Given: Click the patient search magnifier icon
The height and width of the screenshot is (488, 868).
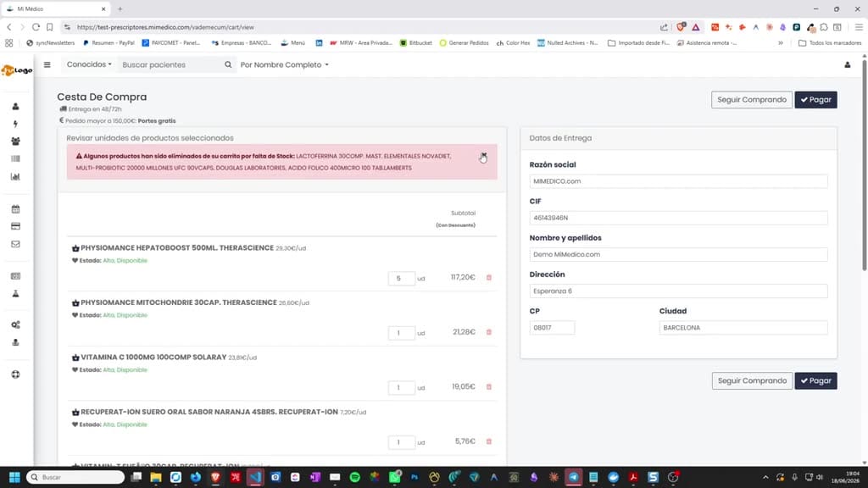Looking at the screenshot, I should tap(228, 64).
